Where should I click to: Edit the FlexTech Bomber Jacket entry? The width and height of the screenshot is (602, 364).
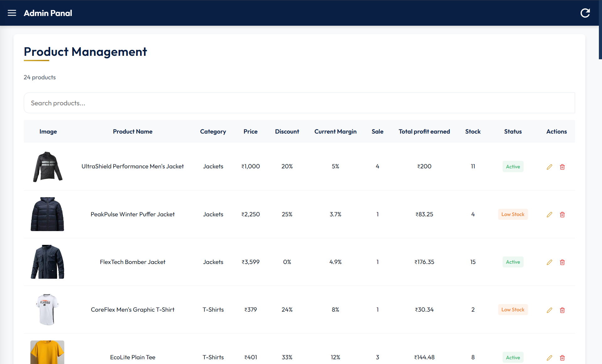549,262
